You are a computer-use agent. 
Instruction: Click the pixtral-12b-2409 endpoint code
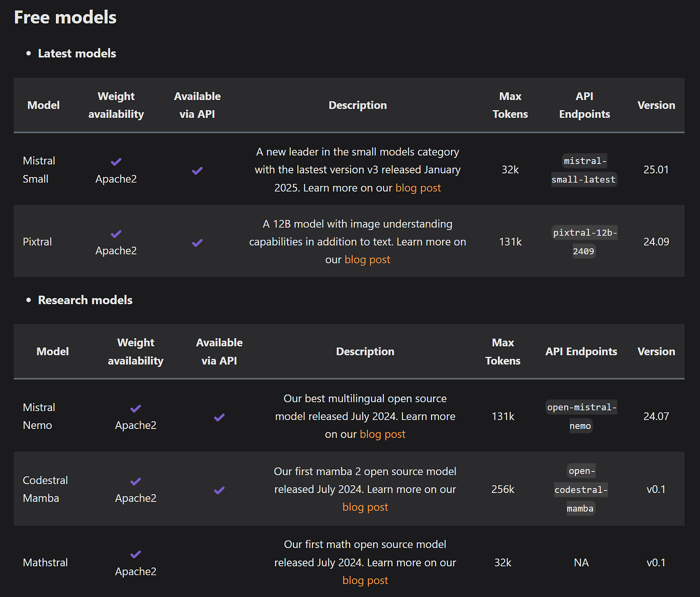(584, 242)
